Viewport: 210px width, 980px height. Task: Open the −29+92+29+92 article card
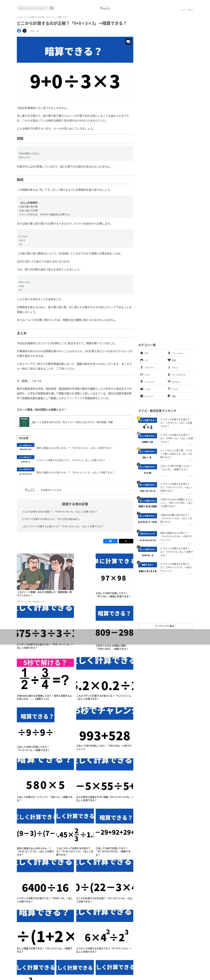pos(114,832)
